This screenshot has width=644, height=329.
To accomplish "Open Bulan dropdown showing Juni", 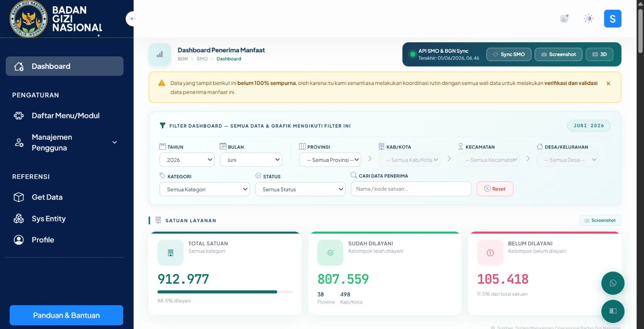I will tap(251, 160).
